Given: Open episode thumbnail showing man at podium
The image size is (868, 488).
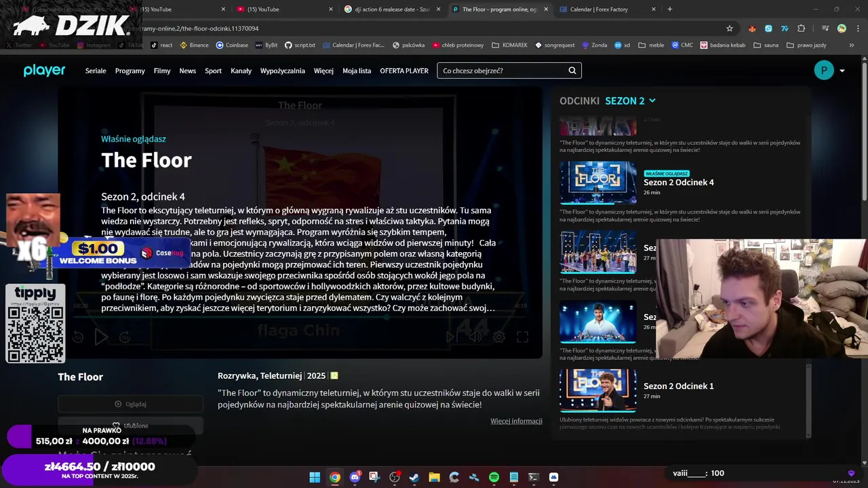Looking at the screenshot, I should (598, 321).
